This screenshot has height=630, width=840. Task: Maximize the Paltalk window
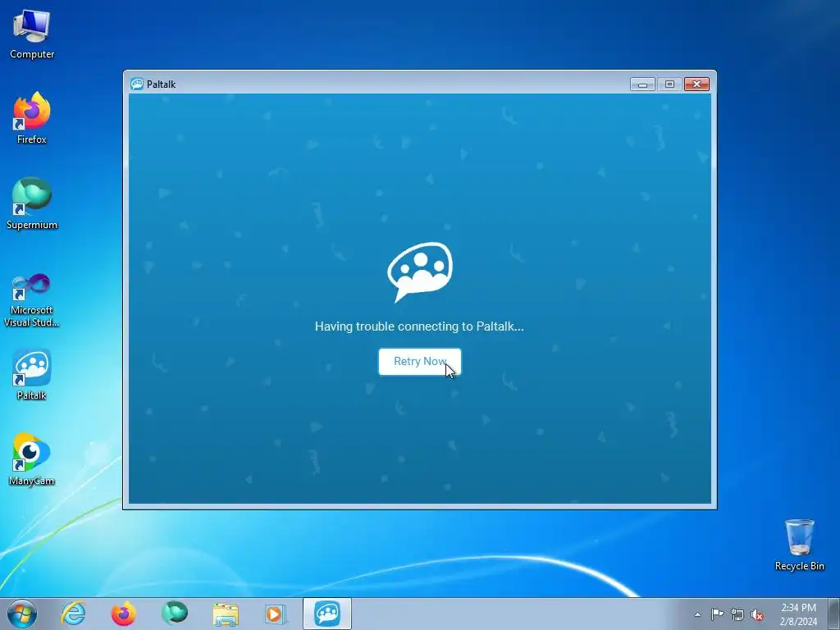tap(669, 84)
